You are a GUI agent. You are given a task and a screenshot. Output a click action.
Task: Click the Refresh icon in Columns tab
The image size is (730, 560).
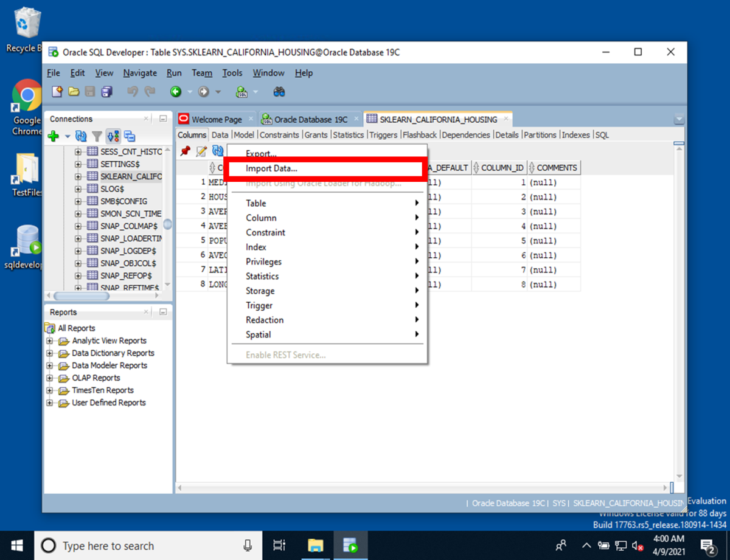click(x=217, y=151)
